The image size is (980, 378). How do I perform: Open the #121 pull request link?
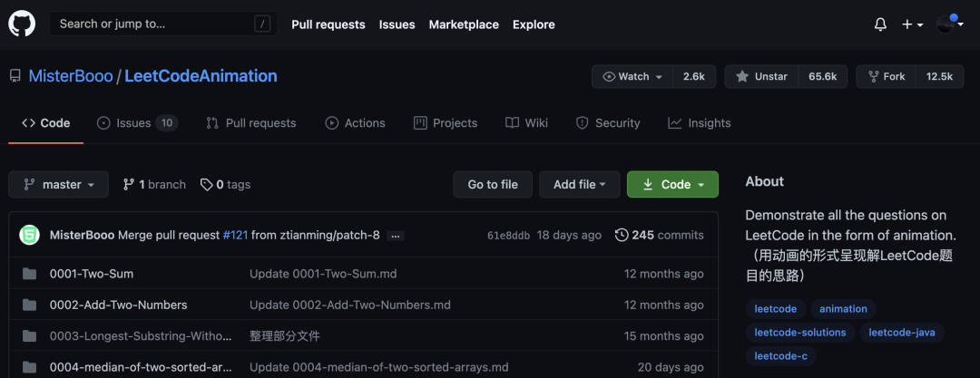coord(235,235)
